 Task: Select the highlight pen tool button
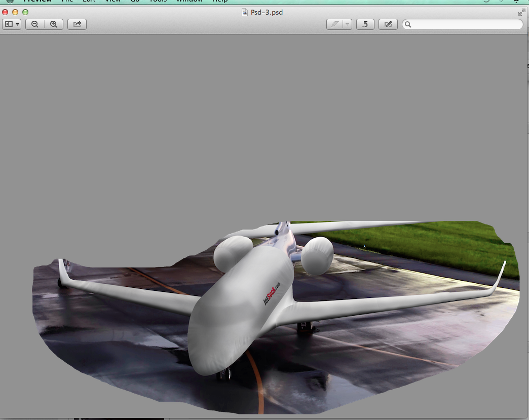pos(334,24)
